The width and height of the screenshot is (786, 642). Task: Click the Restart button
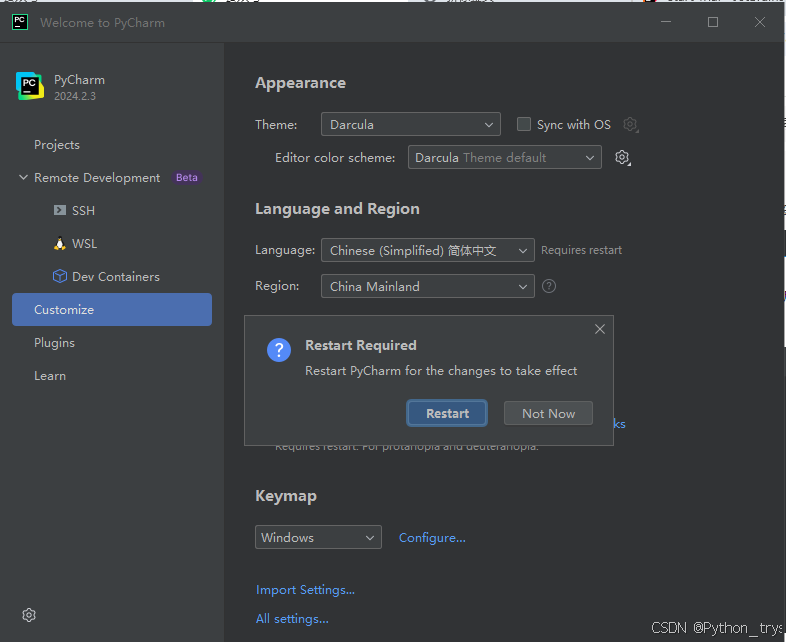click(x=447, y=413)
